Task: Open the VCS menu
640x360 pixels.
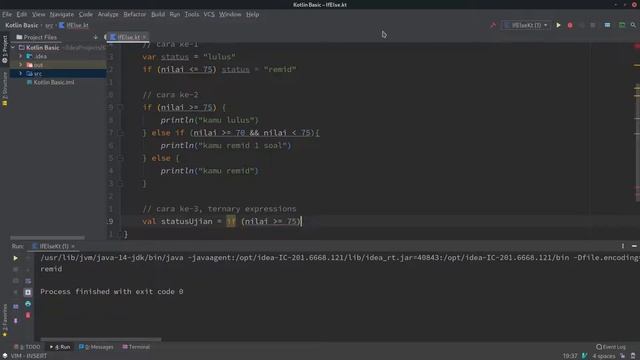Action: 209,14
